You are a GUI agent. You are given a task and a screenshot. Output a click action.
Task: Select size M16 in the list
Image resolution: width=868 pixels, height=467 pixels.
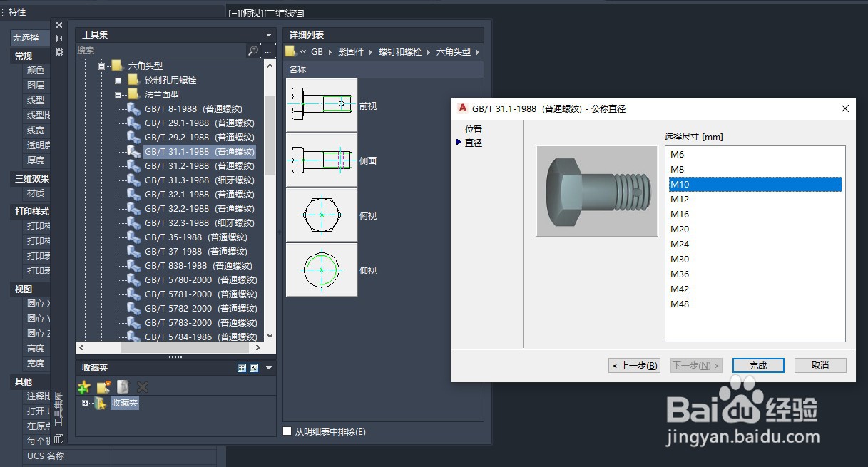tap(755, 214)
